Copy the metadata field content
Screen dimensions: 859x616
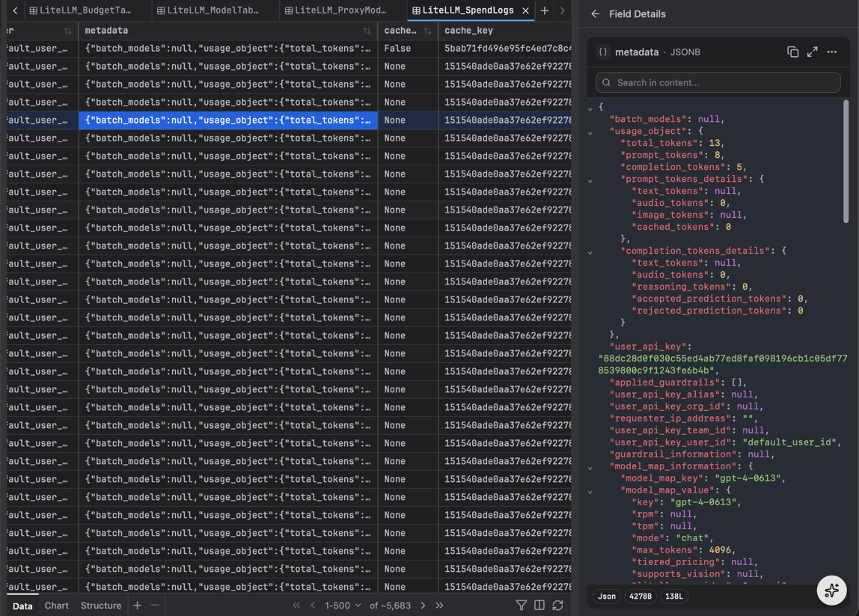click(792, 52)
